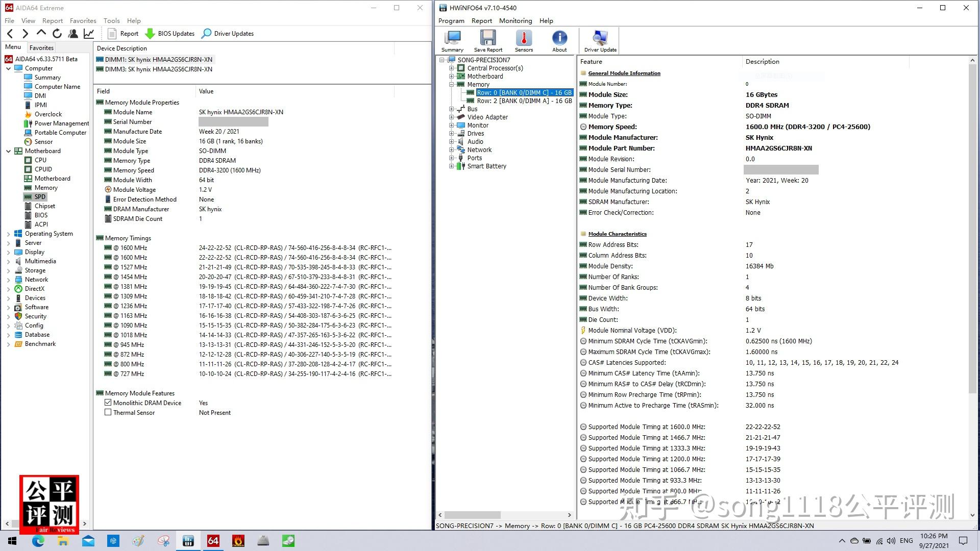Open the Windows Start menu

pos(11,540)
